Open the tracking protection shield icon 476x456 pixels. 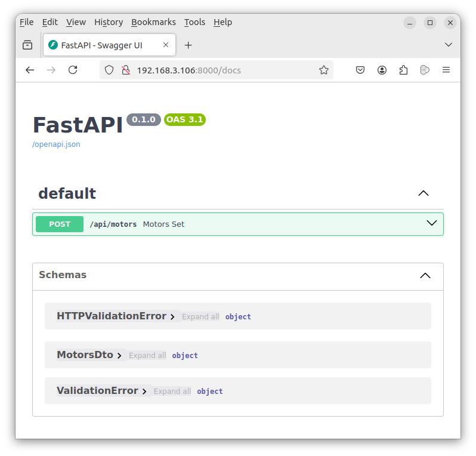pos(109,70)
